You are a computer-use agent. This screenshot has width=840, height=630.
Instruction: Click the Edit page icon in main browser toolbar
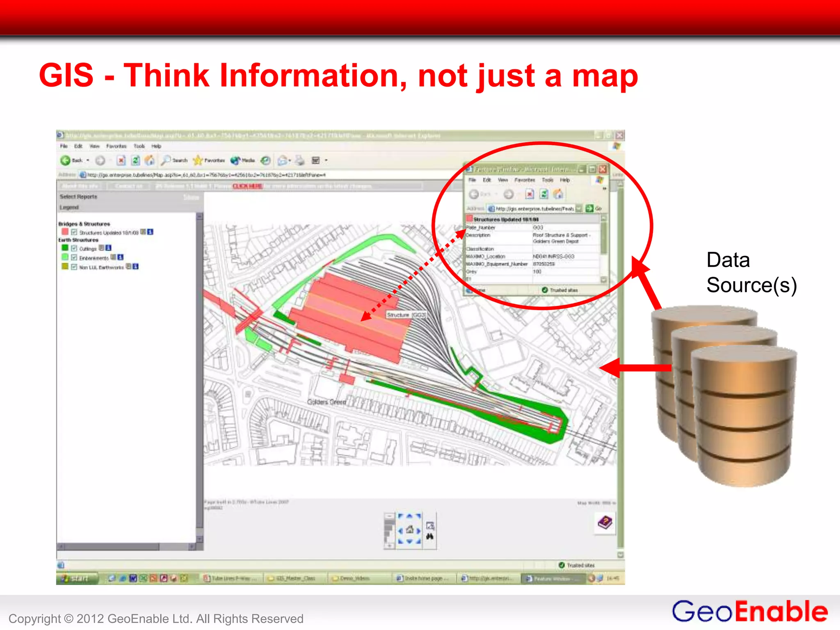(x=315, y=160)
